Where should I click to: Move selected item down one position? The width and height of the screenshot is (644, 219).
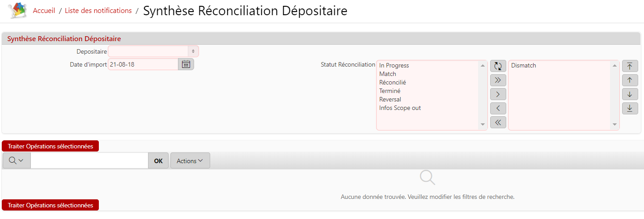pyautogui.click(x=630, y=94)
